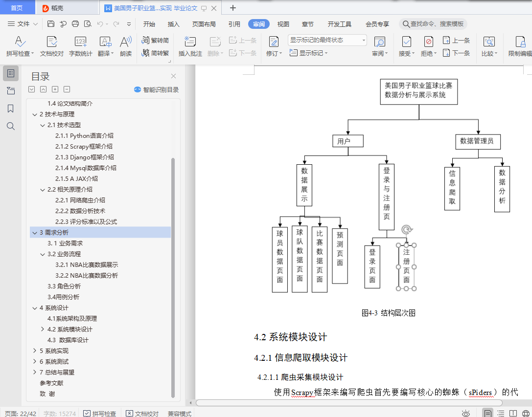This screenshot has width=532, height=417.
Task: Open the spell check tool (拼写检查)
Action: point(20,46)
